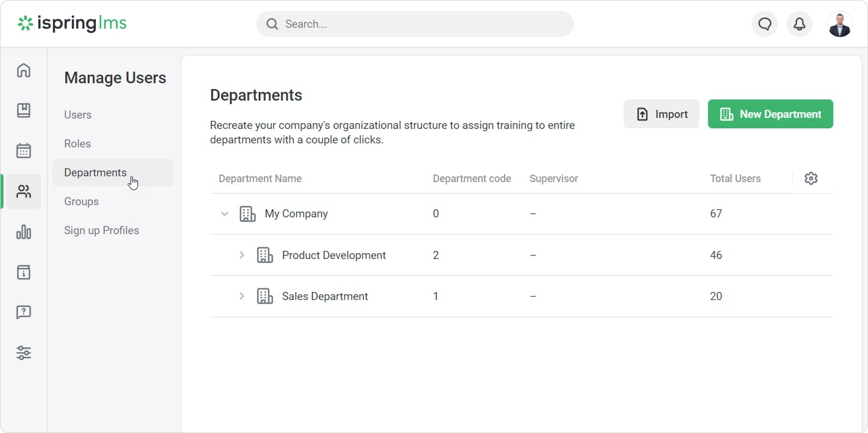This screenshot has height=433, width=868.
Task: Open the Roles menu item
Action: (77, 144)
